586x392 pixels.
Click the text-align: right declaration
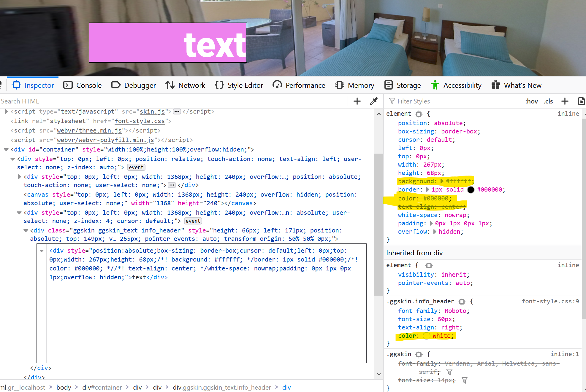click(430, 327)
